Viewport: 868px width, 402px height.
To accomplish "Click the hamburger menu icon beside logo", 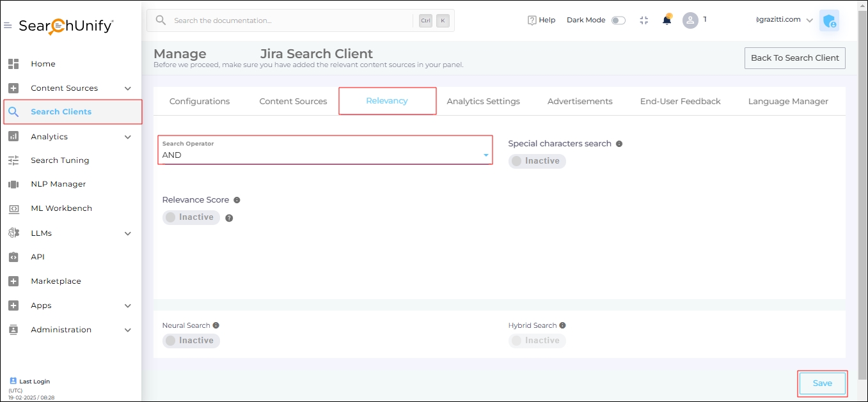I will tap(8, 26).
